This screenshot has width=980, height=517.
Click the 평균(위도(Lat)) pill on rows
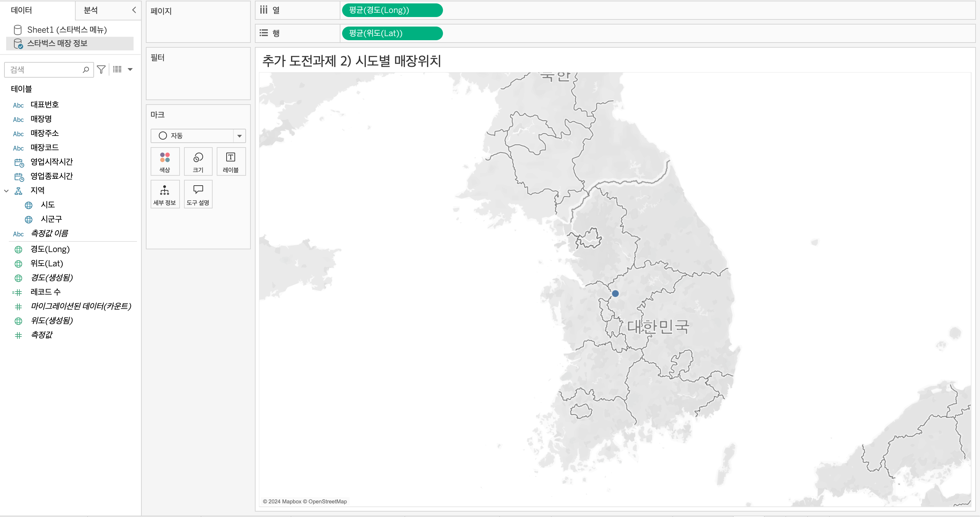(x=392, y=33)
